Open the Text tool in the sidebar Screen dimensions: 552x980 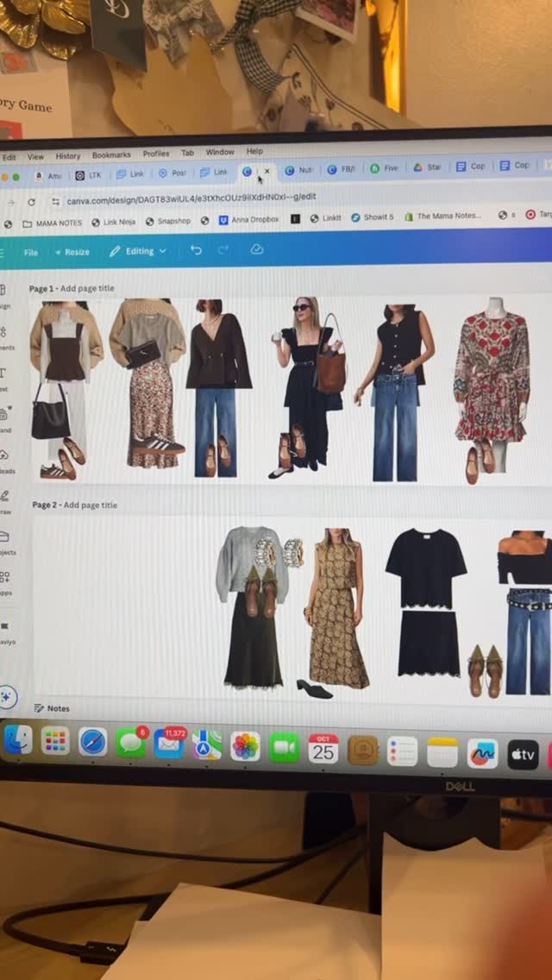[x=3, y=378]
